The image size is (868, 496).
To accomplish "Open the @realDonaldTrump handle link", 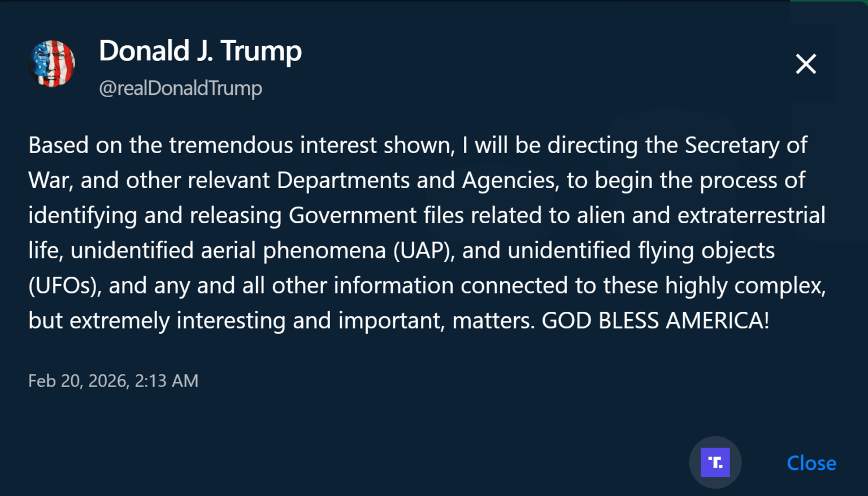I will [x=180, y=88].
